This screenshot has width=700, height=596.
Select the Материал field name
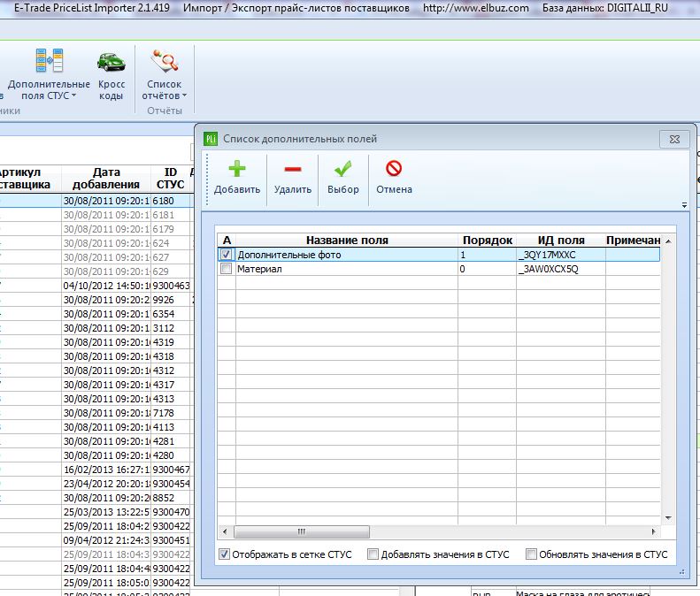point(259,269)
